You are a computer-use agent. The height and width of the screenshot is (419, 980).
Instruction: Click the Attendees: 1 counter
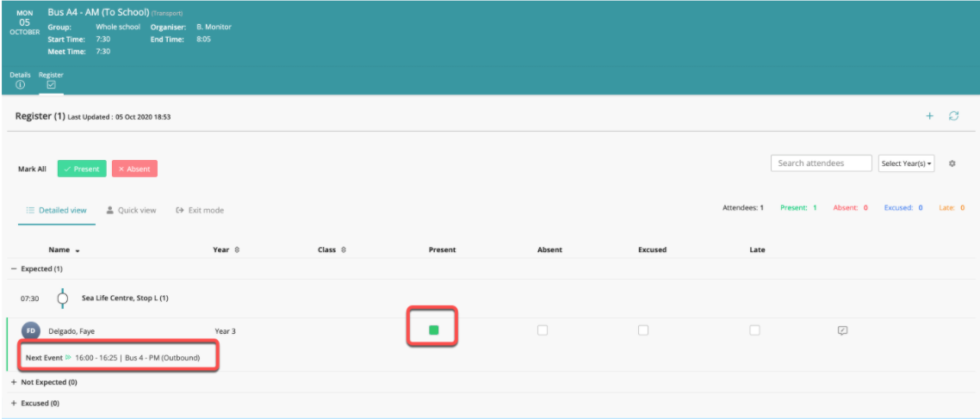(743, 207)
